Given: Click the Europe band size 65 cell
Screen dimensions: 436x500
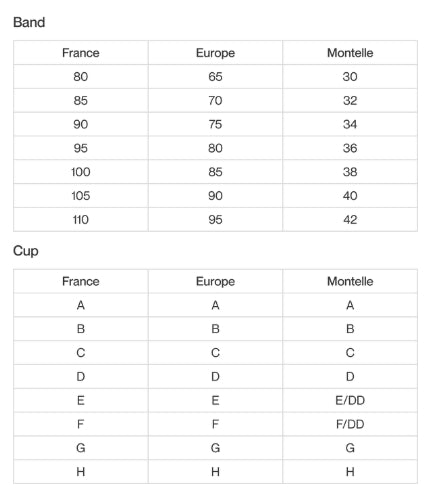Looking at the screenshot, I should tap(215, 77).
